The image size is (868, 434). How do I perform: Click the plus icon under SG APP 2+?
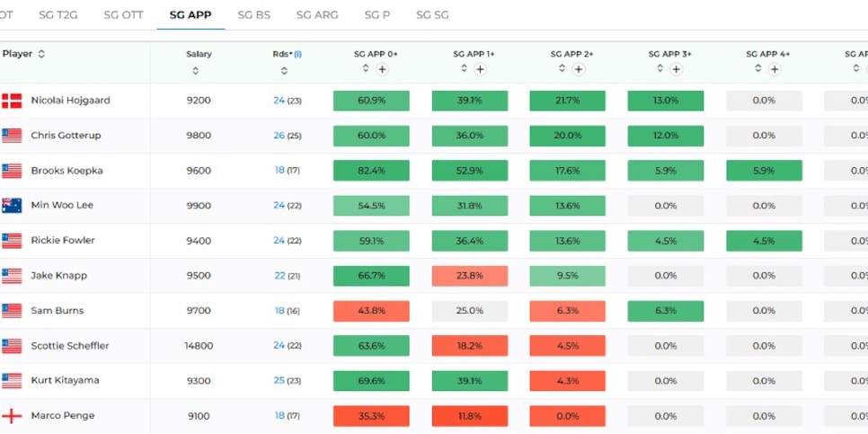[579, 69]
